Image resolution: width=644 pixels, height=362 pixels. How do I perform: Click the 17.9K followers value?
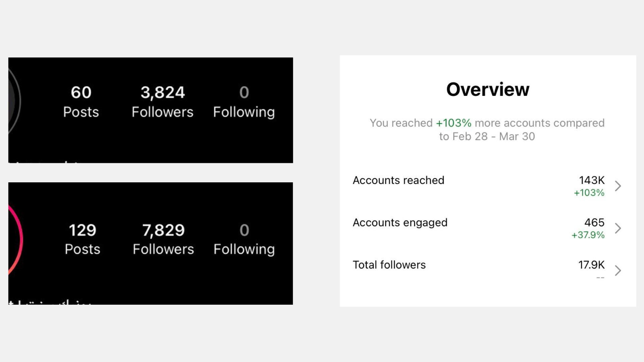(x=591, y=265)
